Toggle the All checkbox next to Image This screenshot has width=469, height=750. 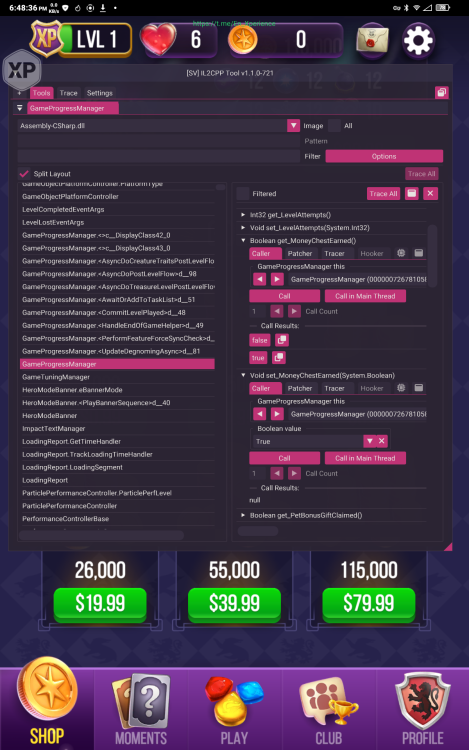[335, 126]
